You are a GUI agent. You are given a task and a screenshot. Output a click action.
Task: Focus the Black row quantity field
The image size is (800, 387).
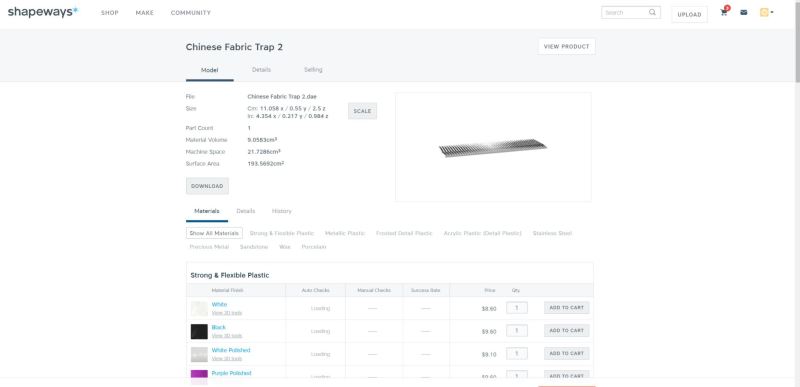(x=517, y=331)
